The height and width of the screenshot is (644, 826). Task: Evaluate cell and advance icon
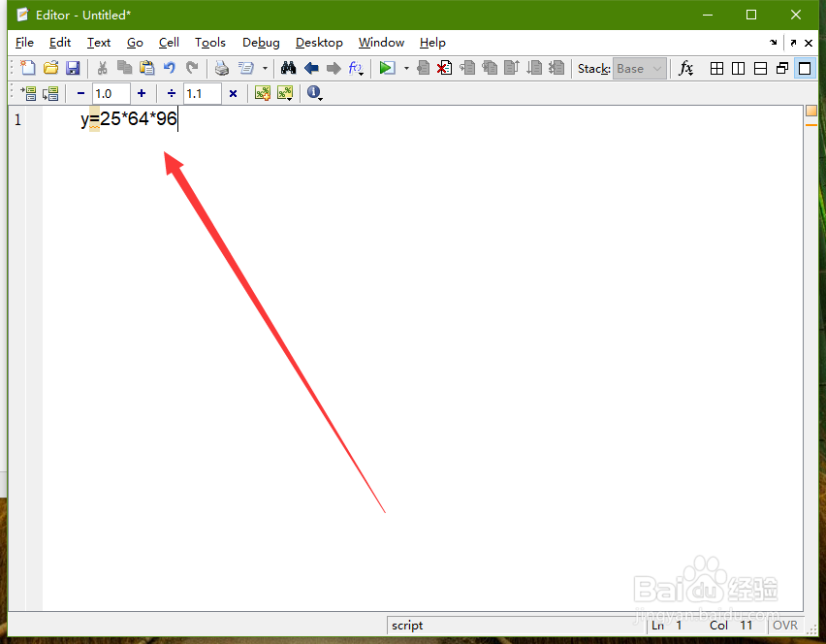[x=50, y=94]
